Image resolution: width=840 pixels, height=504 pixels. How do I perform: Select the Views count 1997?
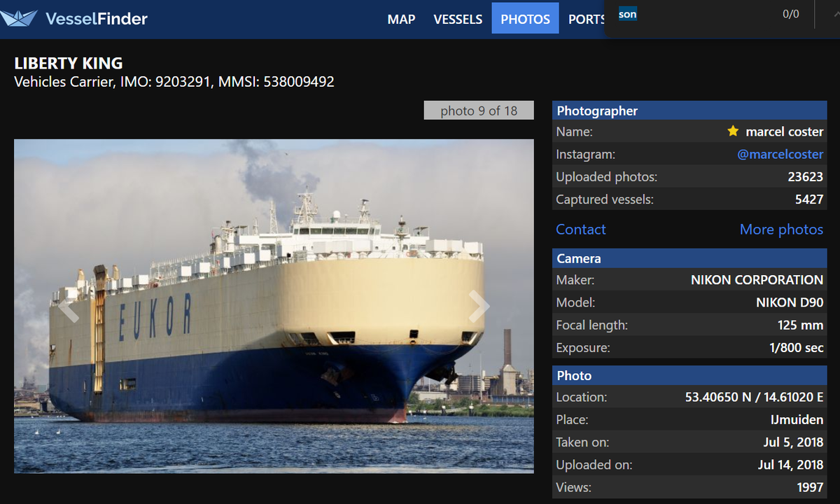[810, 487]
